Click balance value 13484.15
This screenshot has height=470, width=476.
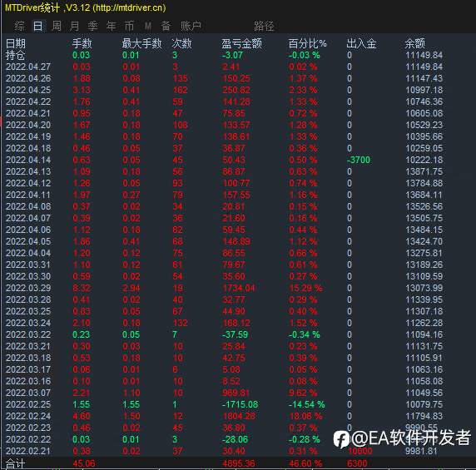424,230
